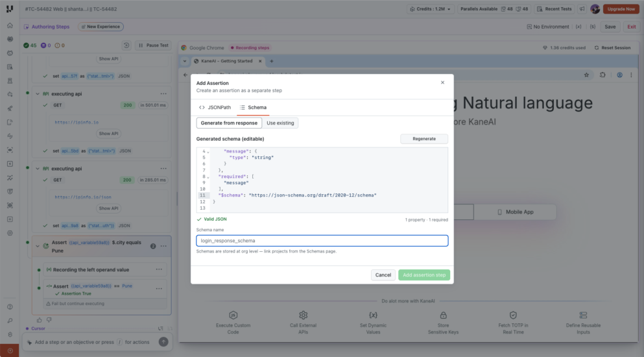Toggle the New Experience switch
The image size is (644, 357).
coord(101,27)
